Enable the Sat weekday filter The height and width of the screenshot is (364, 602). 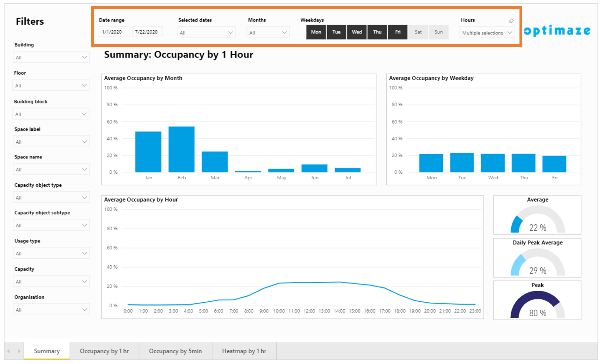pyautogui.click(x=418, y=32)
